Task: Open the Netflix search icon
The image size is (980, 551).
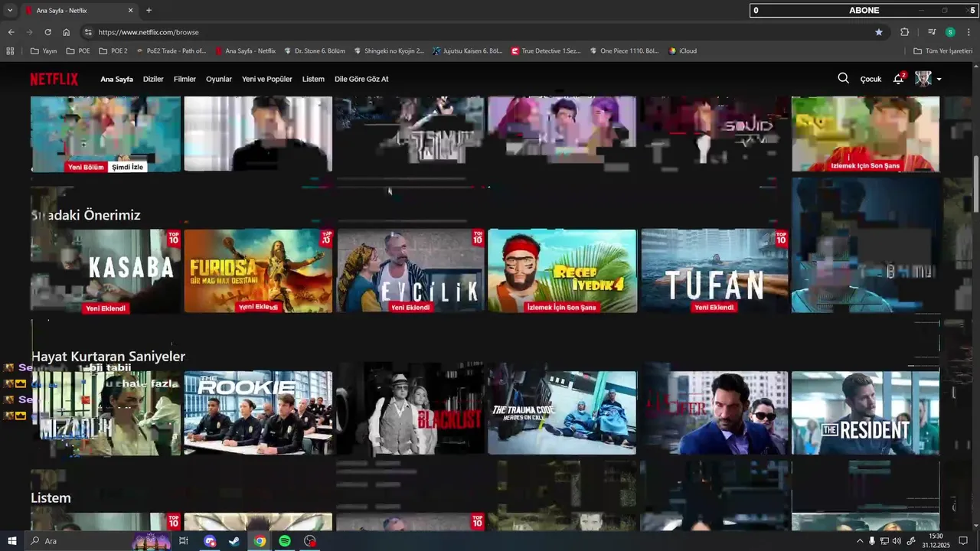Action: (x=843, y=78)
